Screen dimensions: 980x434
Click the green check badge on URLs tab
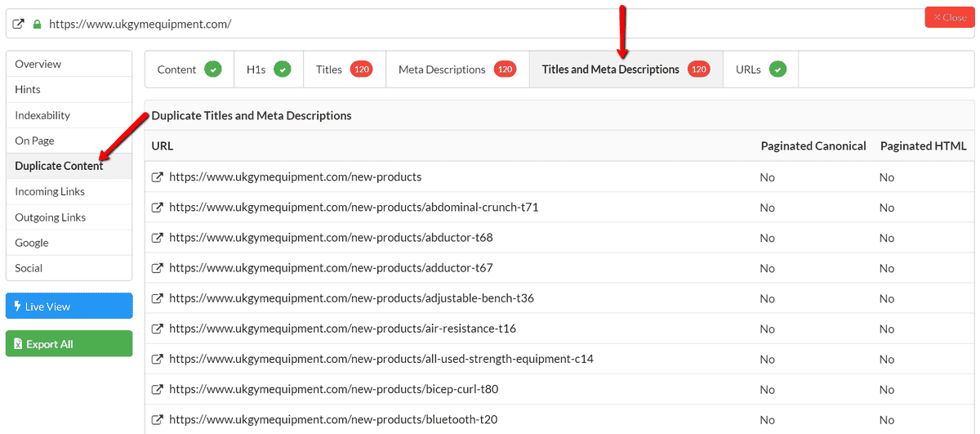point(777,69)
